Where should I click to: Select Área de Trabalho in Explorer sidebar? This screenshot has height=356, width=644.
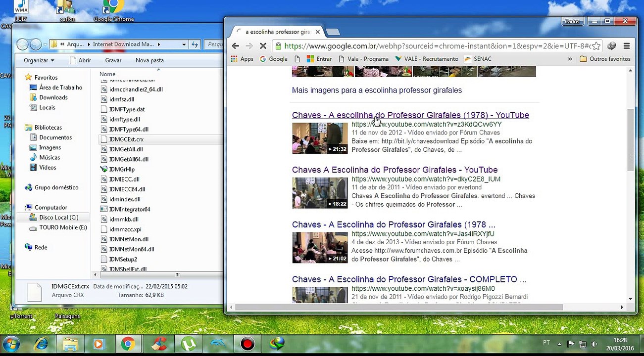(56, 88)
